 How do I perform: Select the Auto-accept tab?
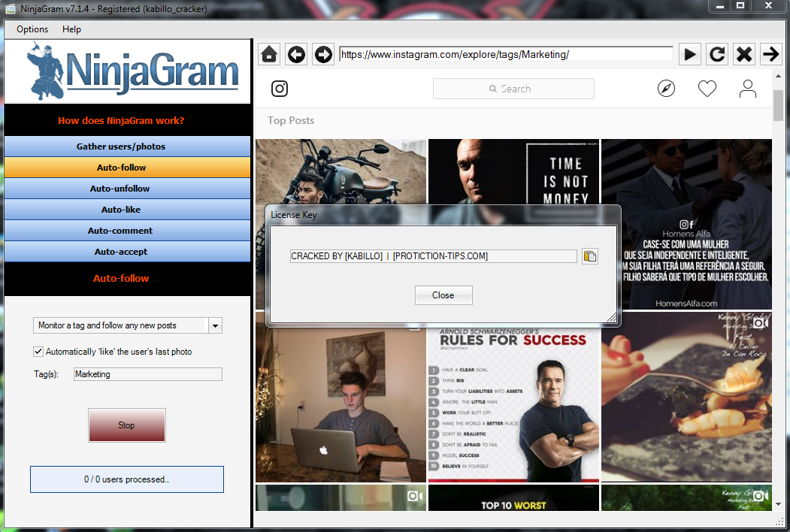click(127, 252)
